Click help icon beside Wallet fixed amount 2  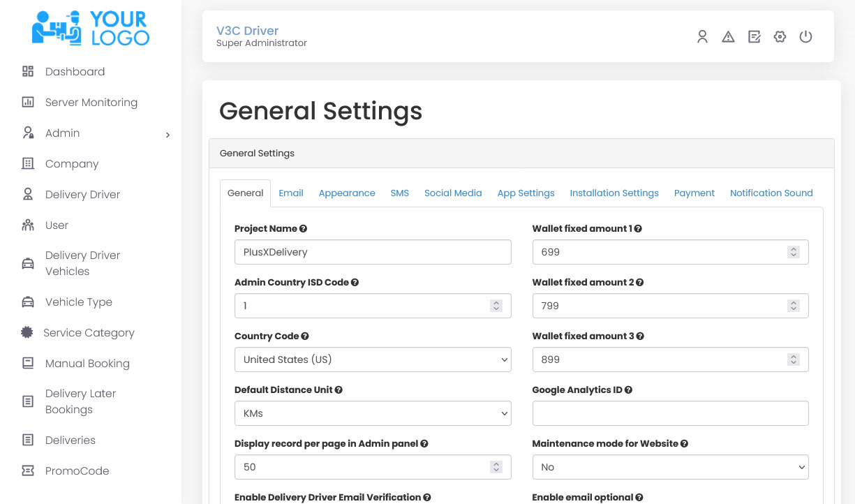[x=639, y=283]
